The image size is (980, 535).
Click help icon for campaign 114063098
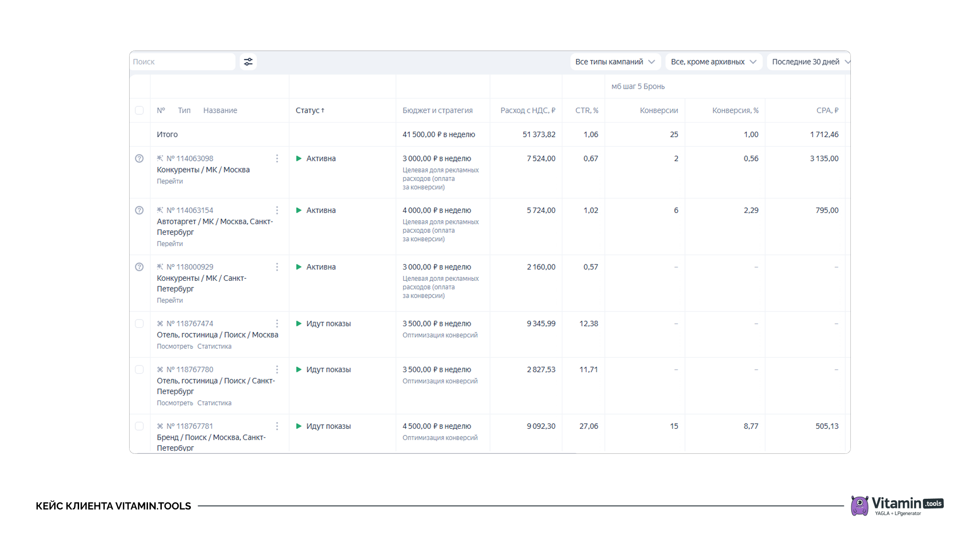pyautogui.click(x=139, y=158)
